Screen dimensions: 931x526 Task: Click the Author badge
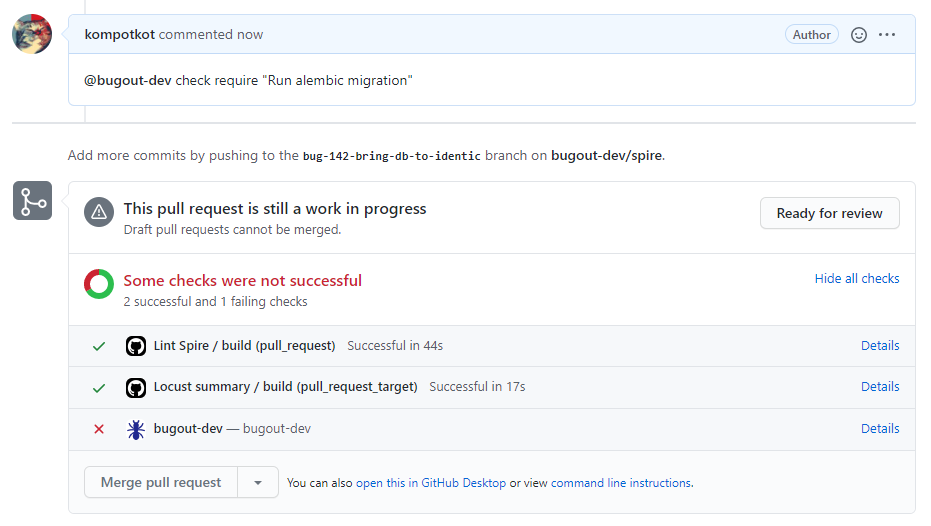tap(812, 34)
